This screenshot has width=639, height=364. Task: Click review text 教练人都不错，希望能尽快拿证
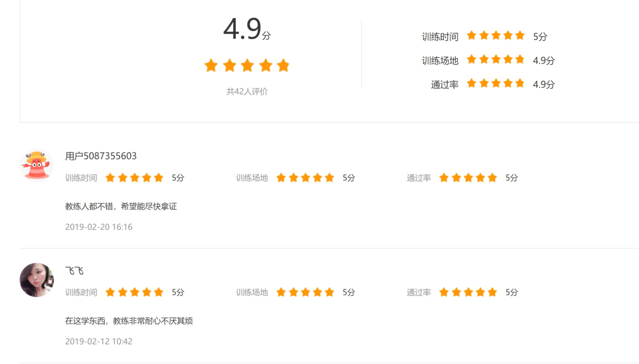click(121, 206)
